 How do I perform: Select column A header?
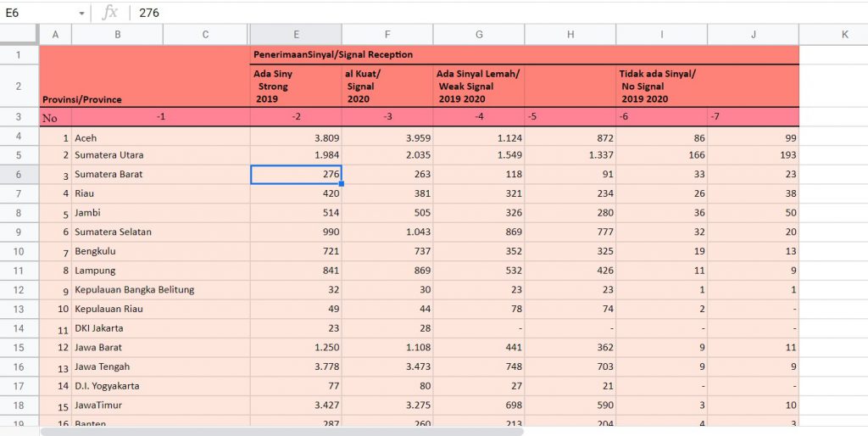click(55, 34)
